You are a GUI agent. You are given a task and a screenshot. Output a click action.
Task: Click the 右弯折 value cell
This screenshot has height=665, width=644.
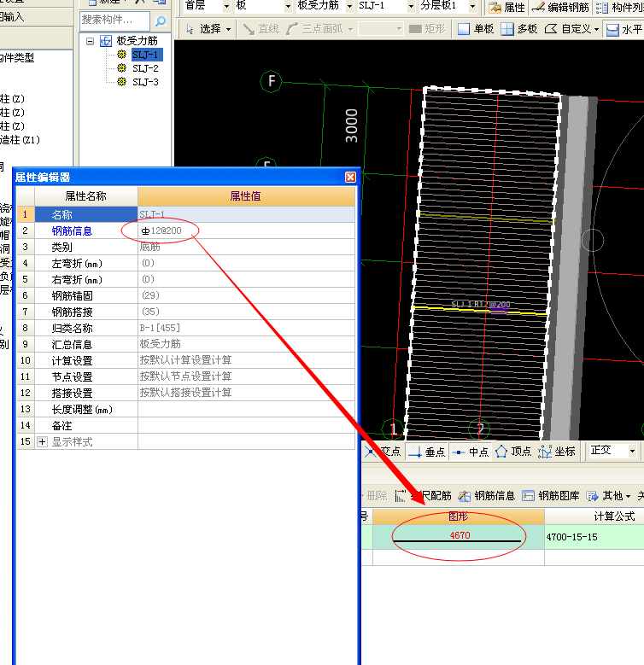tap(246, 279)
